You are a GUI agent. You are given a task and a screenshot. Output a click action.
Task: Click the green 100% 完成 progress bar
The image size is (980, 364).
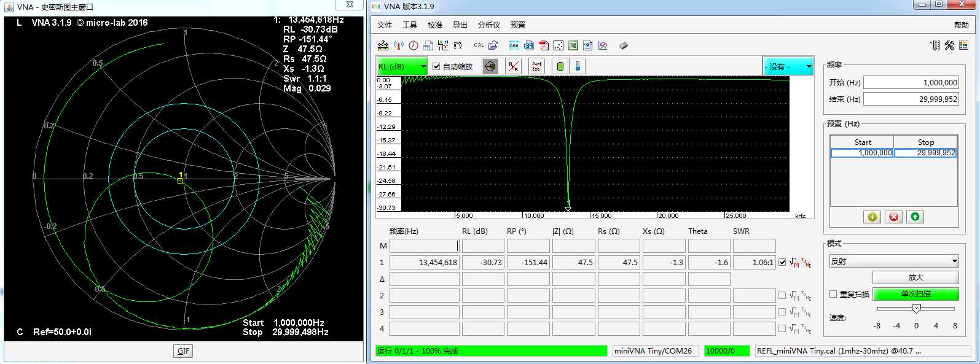[492, 351]
